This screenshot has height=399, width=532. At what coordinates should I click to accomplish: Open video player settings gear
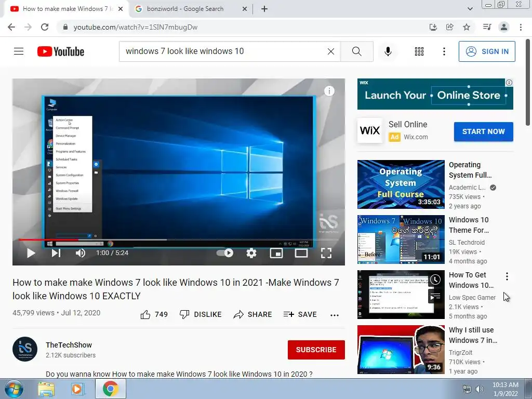pos(251,253)
